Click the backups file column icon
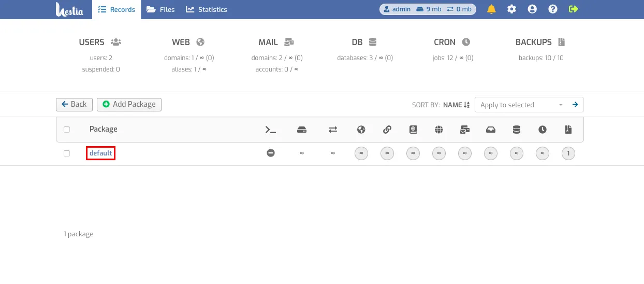 coord(568,130)
